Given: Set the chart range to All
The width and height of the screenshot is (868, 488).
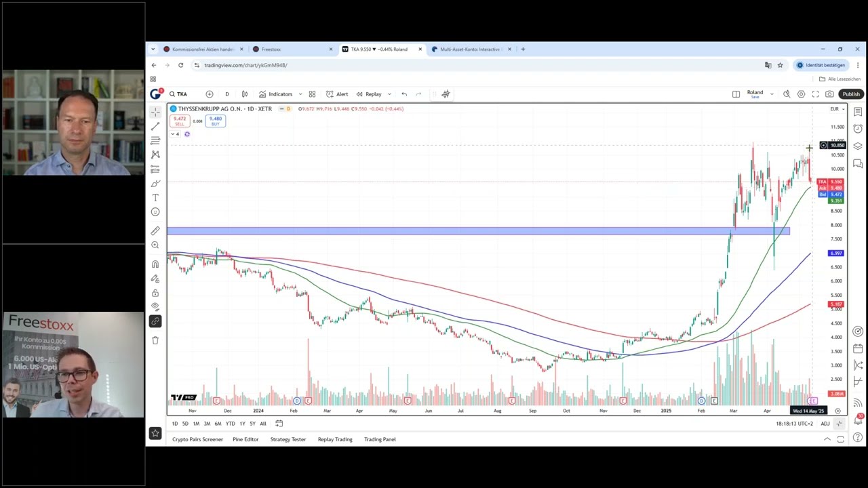Looking at the screenshot, I should point(263,424).
